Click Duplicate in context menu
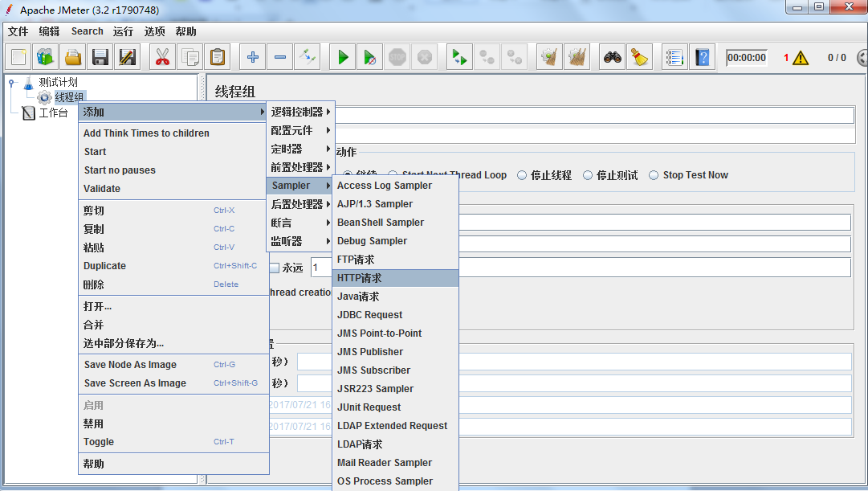Viewport: 868px width, 491px height. pos(173,266)
